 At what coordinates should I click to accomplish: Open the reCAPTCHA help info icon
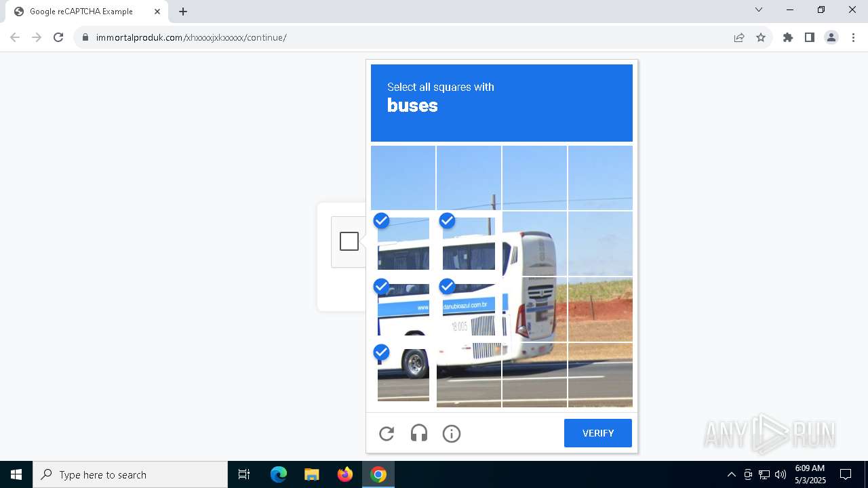point(452,433)
